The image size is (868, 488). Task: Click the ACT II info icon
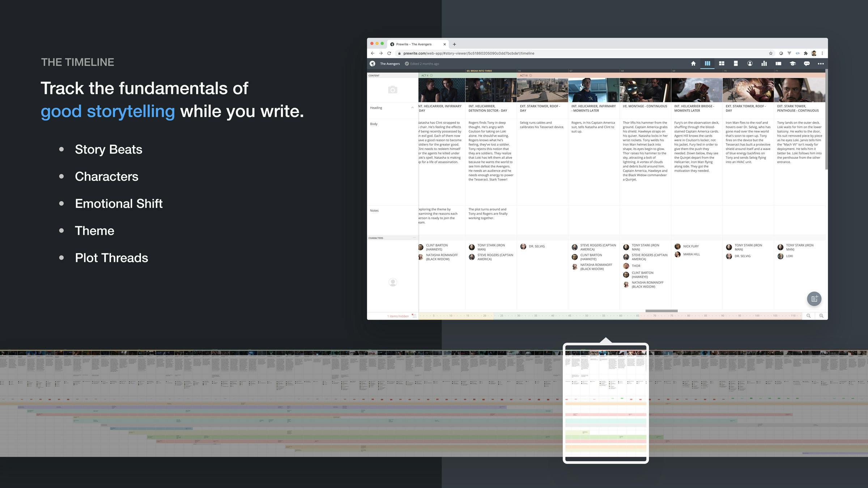431,76
